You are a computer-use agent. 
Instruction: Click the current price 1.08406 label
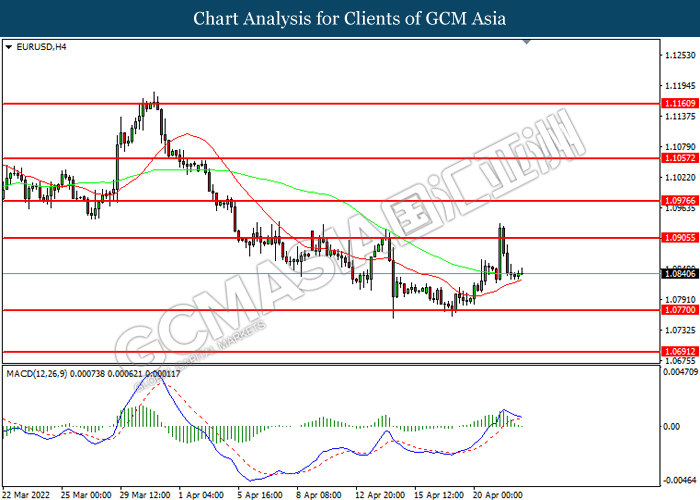click(680, 273)
